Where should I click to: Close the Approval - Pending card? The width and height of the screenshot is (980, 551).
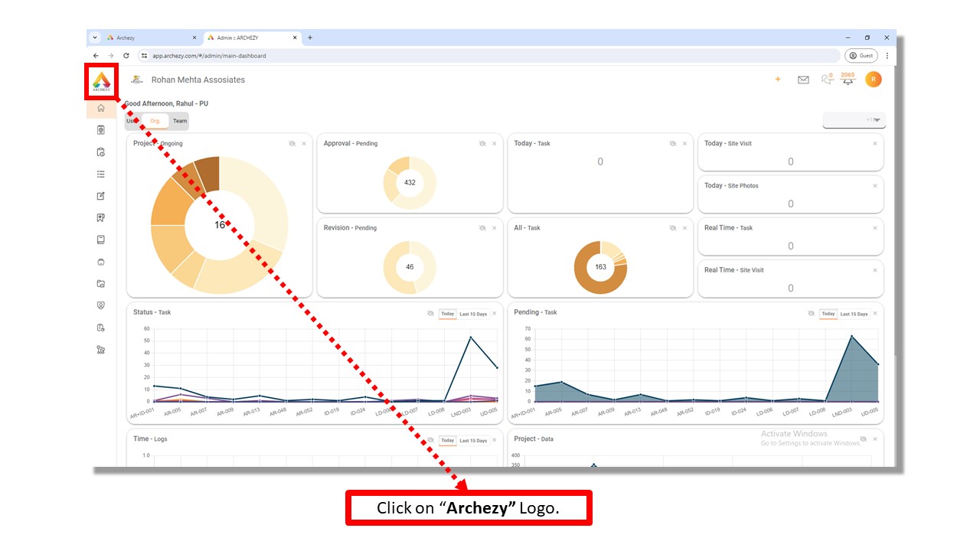494,144
